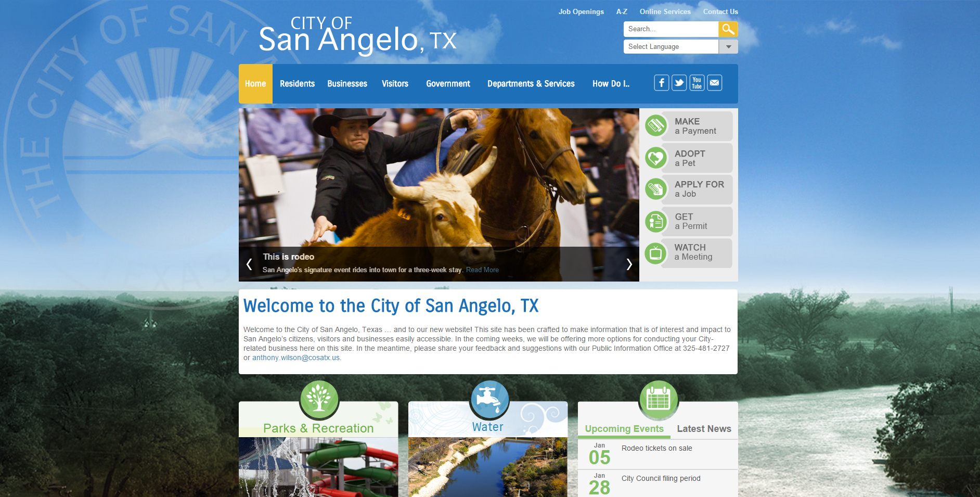Screen dimensions: 980x497
Task: Click the email envelope icon
Action: pyautogui.click(x=714, y=83)
